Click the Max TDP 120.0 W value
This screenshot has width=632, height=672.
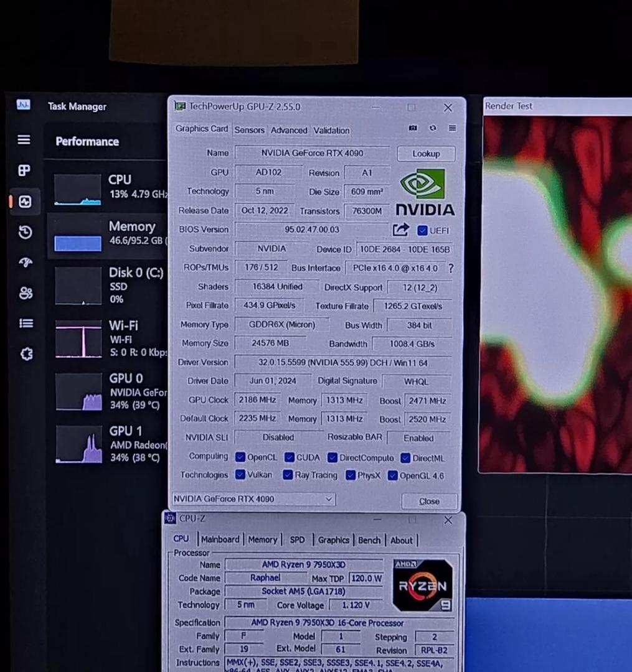366,578
